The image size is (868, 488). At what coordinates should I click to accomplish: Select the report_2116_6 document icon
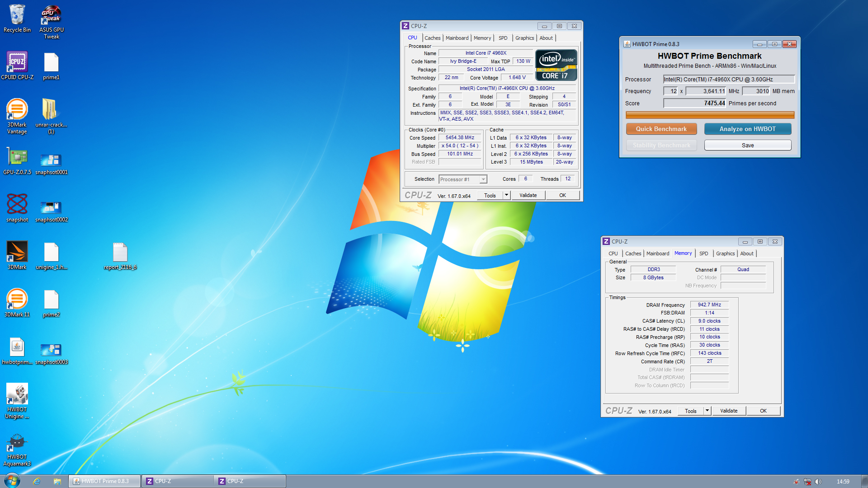click(120, 255)
